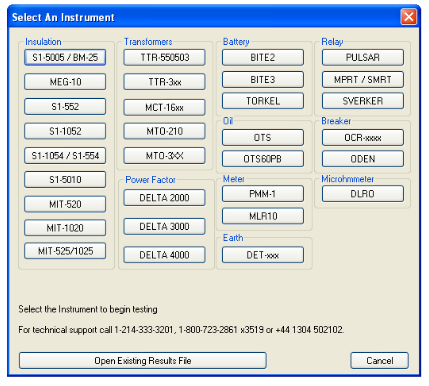The image size is (429, 386).
Task: Choose the DELTA 3000 button
Action: coord(164,227)
